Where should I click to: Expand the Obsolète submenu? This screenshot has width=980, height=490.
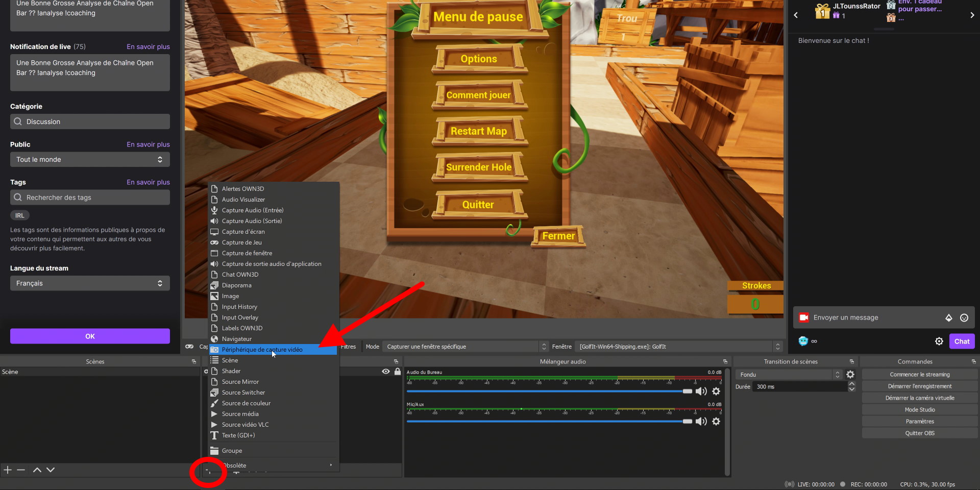point(274,465)
